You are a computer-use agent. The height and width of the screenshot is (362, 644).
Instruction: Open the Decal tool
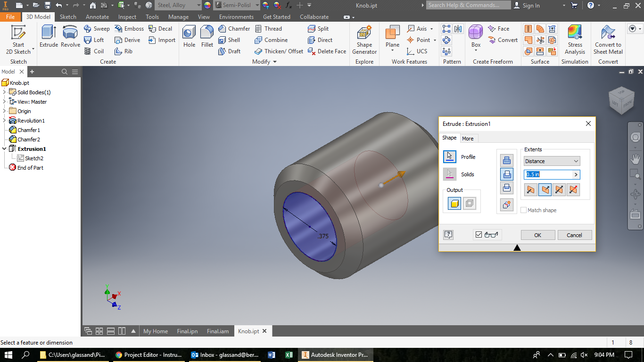160,29
